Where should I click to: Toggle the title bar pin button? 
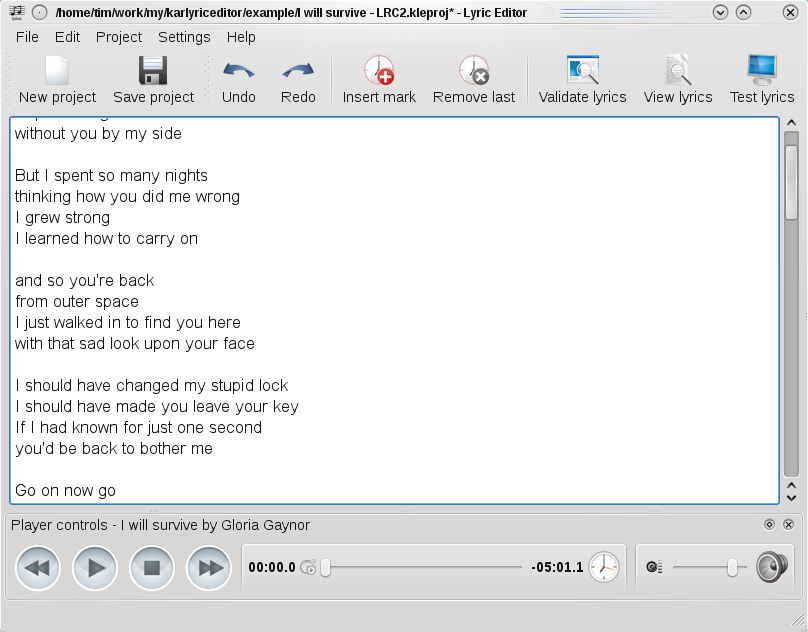coord(39,12)
